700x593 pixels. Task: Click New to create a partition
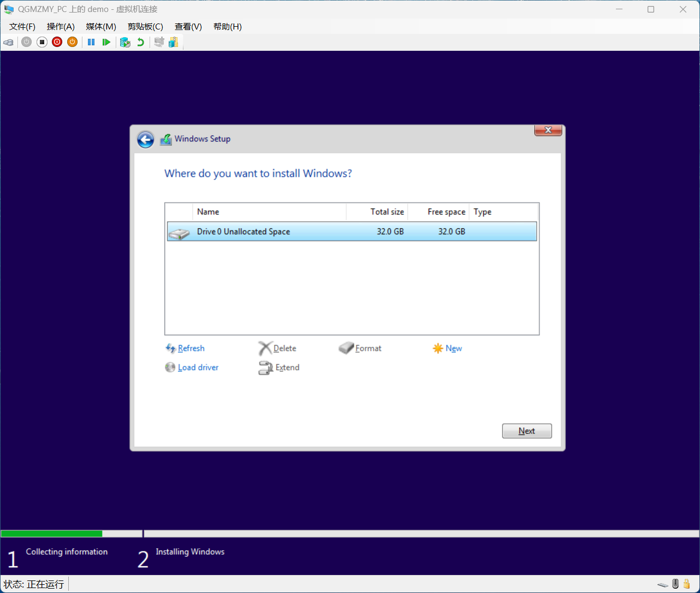[447, 348]
